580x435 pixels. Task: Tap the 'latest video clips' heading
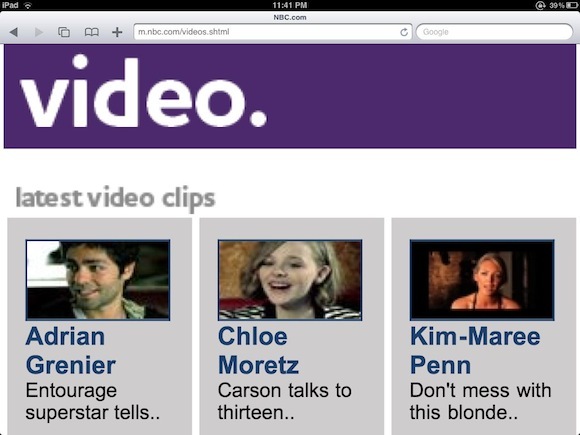point(115,198)
